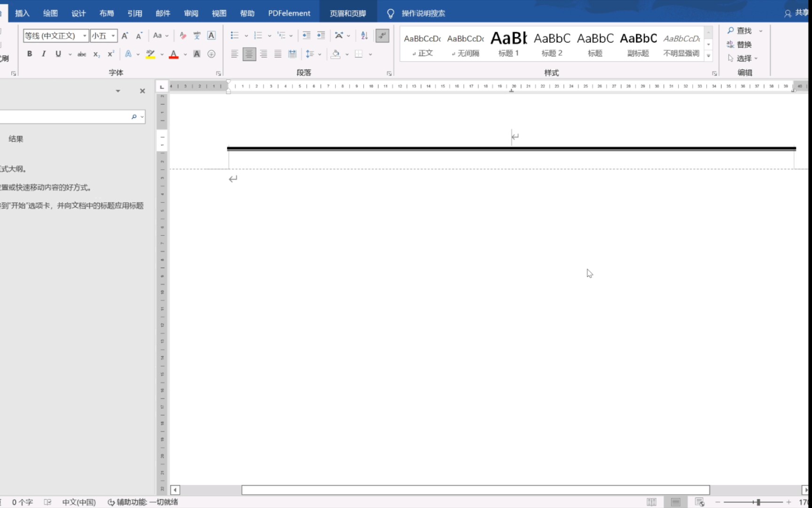Image resolution: width=812 pixels, height=508 pixels.
Task: Click the horizontal scrollbar
Action: tap(475, 490)
